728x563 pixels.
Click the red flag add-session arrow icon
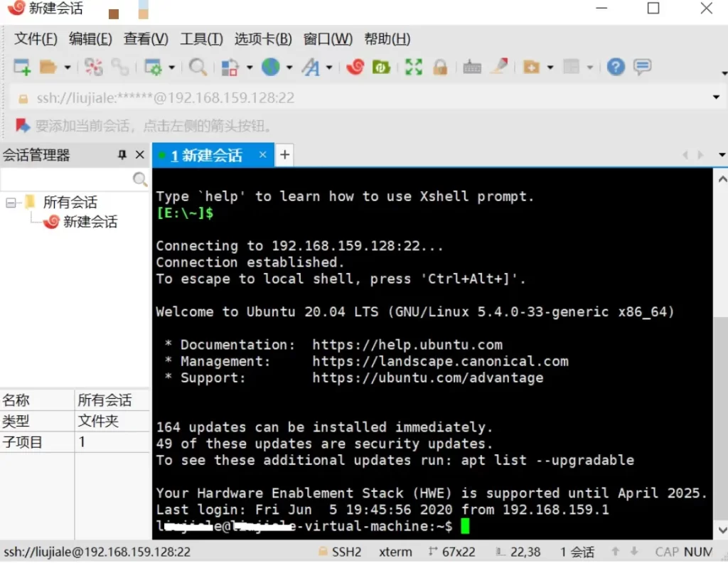coord(22,126)
